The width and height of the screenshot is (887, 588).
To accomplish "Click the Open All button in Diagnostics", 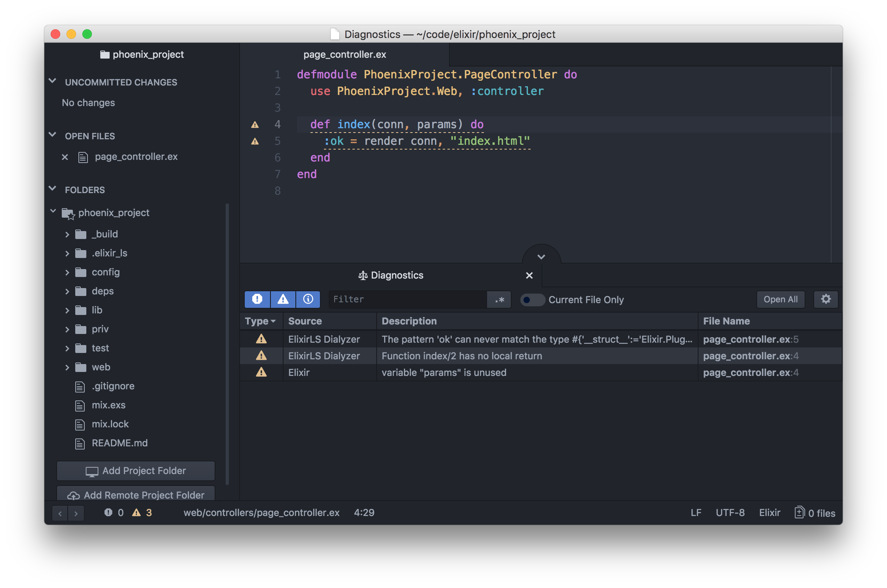I will pos(780,299).
